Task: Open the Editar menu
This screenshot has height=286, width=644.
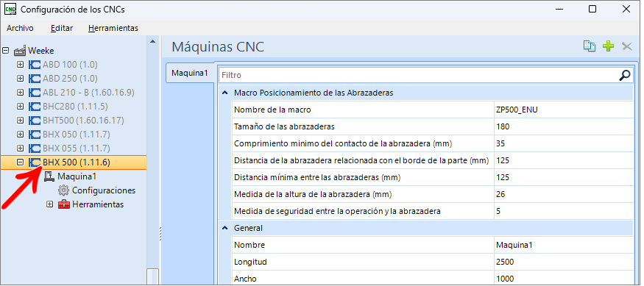Action: (62, 29)
